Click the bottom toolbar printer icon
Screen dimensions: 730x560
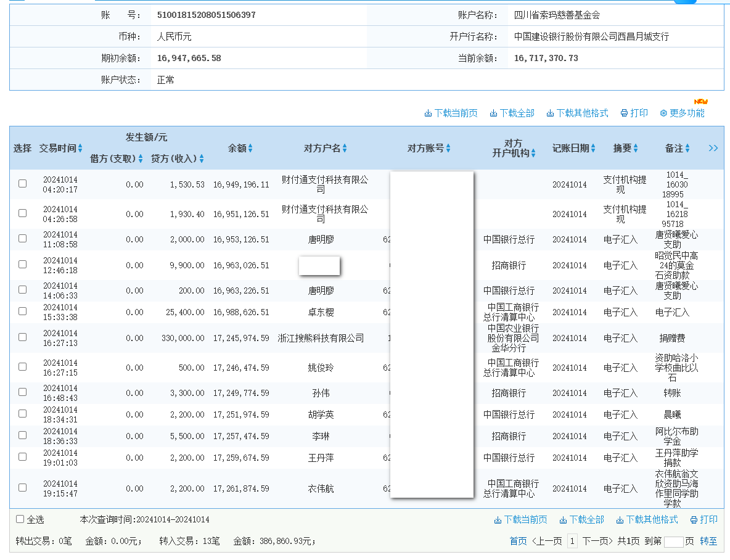pyautogui.click(x=693, y=520)
